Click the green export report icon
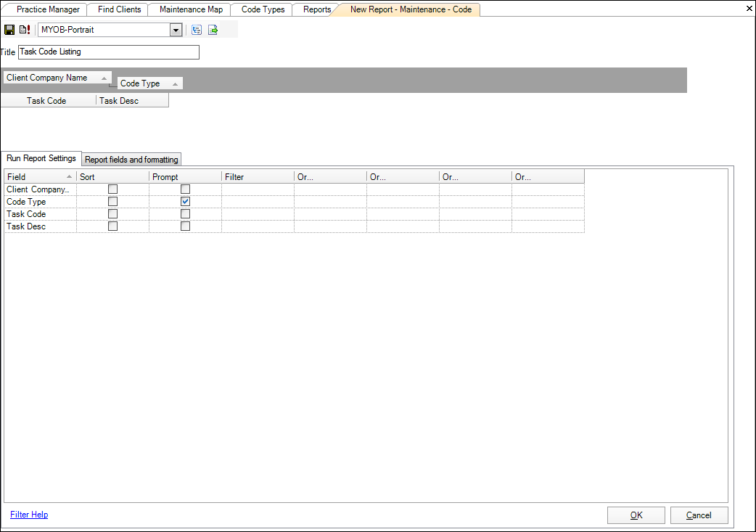The image size is (756, 532). 213,30
